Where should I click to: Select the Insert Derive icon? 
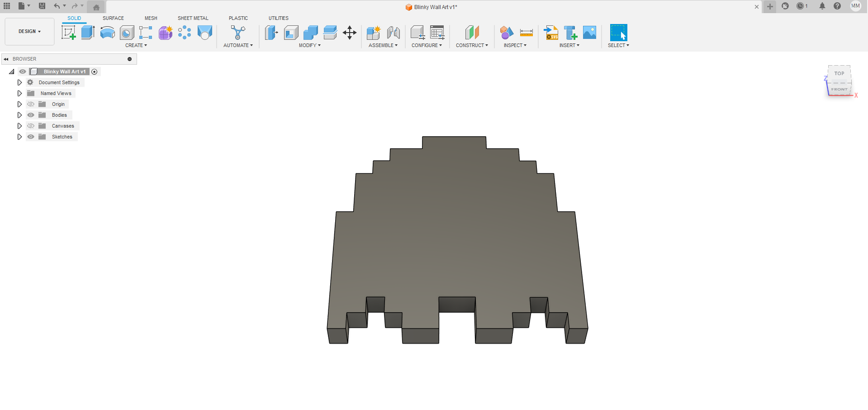(x=570, y=33)
